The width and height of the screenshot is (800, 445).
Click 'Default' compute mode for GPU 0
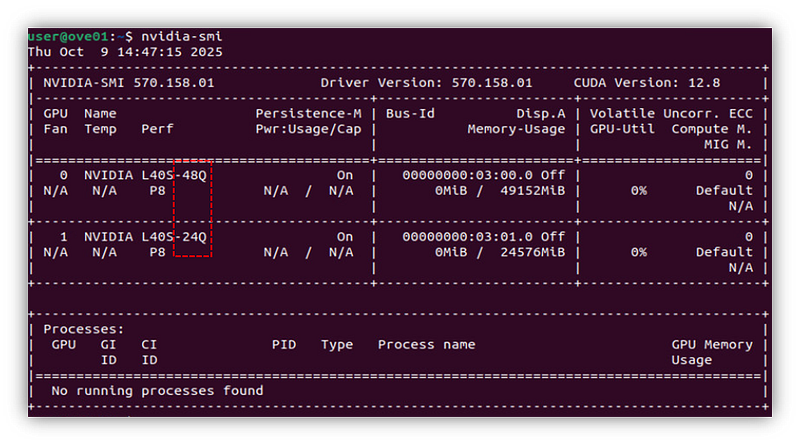click(x=724, y=191)
